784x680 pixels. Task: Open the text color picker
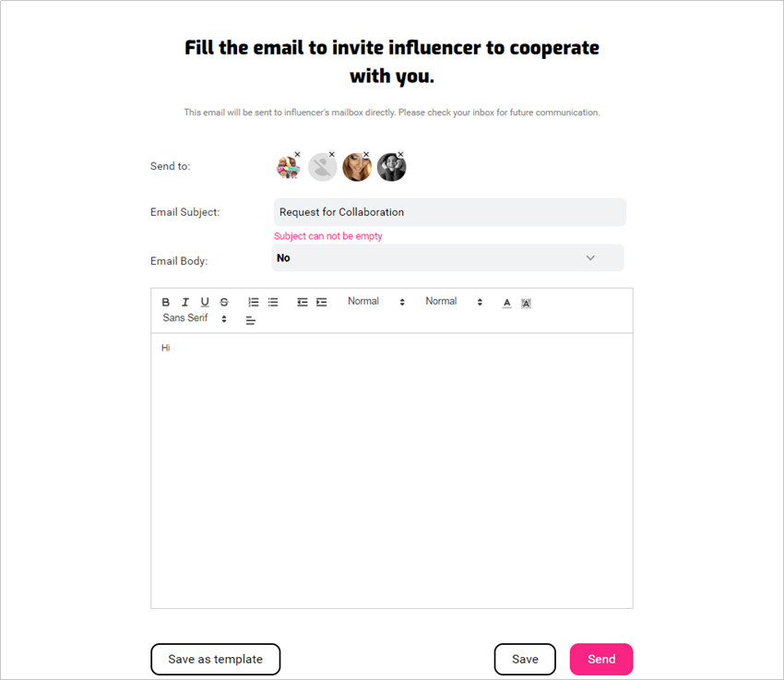click(x=507, y=303)
